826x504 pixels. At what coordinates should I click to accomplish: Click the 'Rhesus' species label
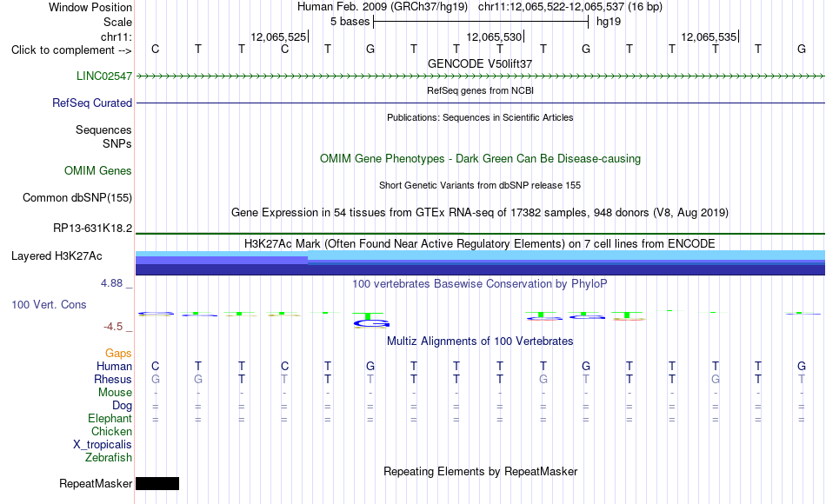[113, 379]
